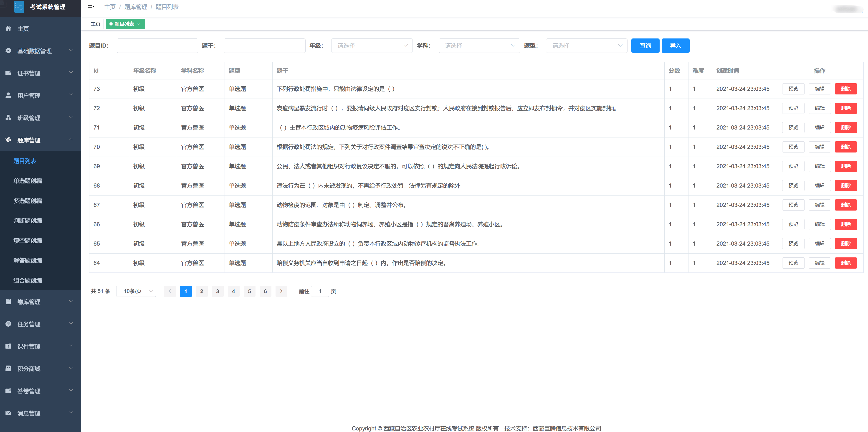Image resolution: width=868 pixels, height=432 pixels.
Task: Open the 年级 selection dropdown
Action: (x=372, y=46)
